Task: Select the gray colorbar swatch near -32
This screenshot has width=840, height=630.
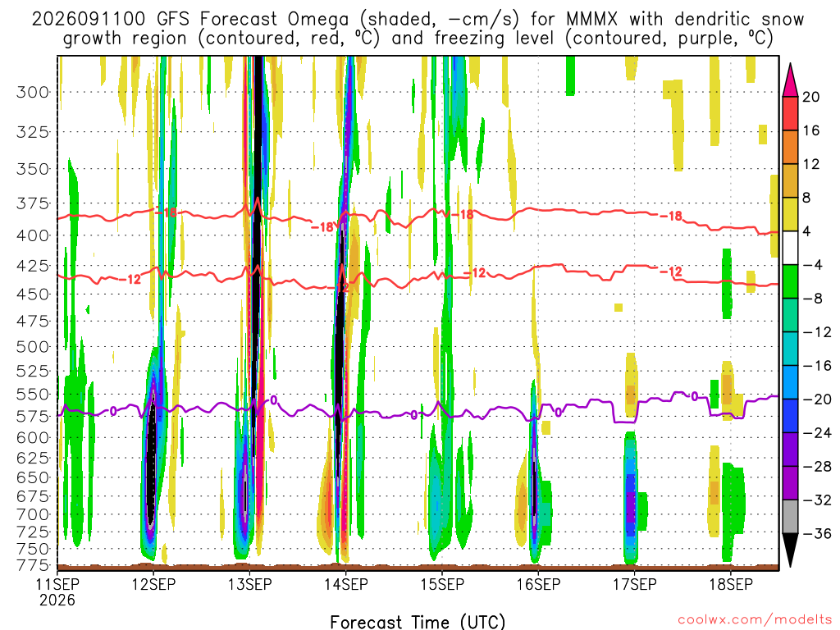Action: pyautogui.click(x=790, y=517)
